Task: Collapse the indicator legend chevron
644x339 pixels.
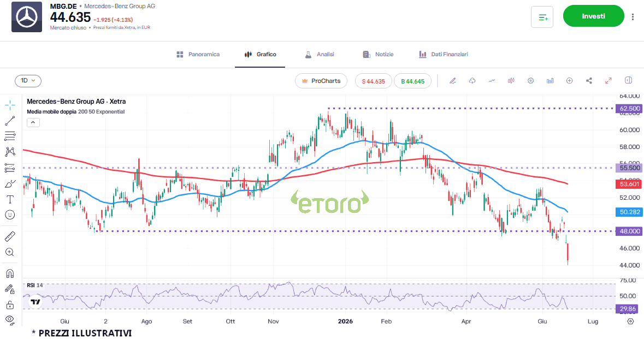Action: 33,122
